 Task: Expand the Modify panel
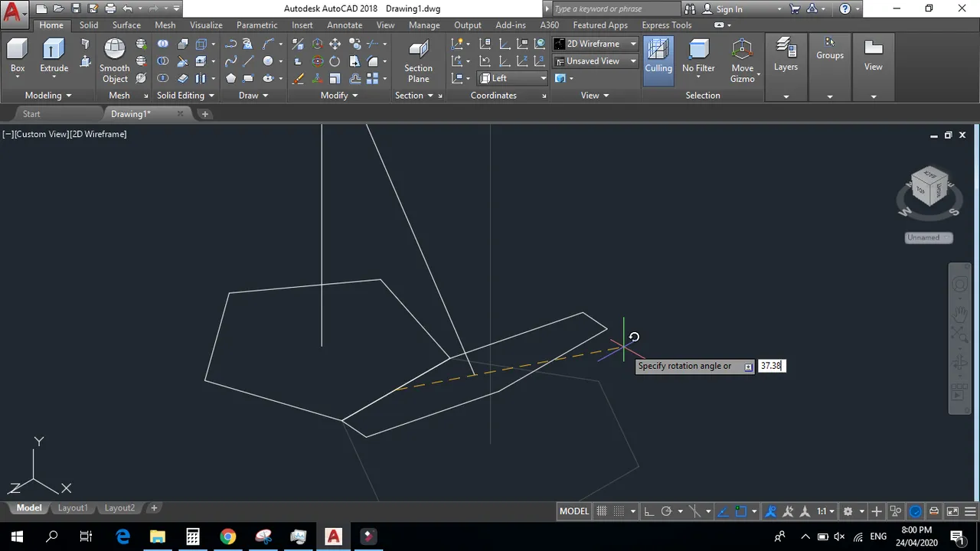(x=339, y=96)
